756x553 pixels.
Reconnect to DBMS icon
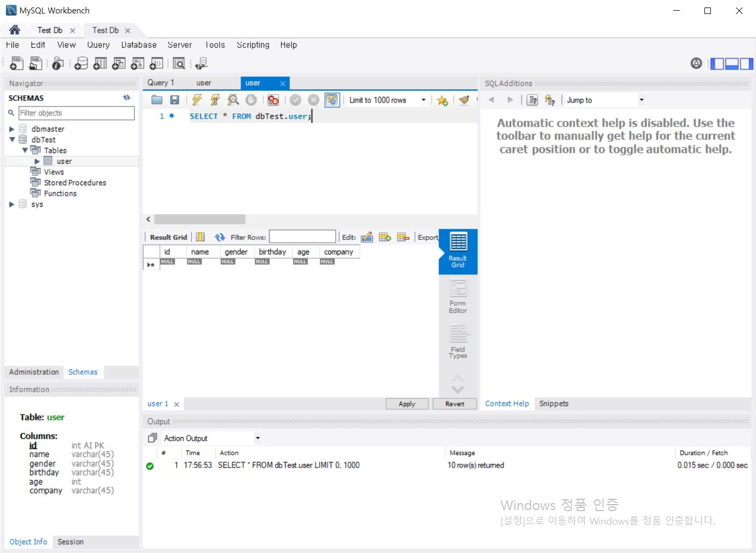click(x=201, y=63)
